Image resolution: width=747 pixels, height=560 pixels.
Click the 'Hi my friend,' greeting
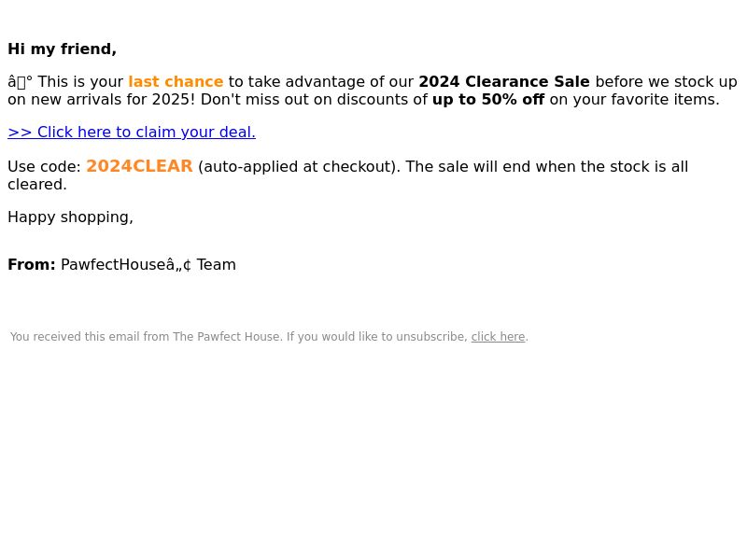[62, 49]
